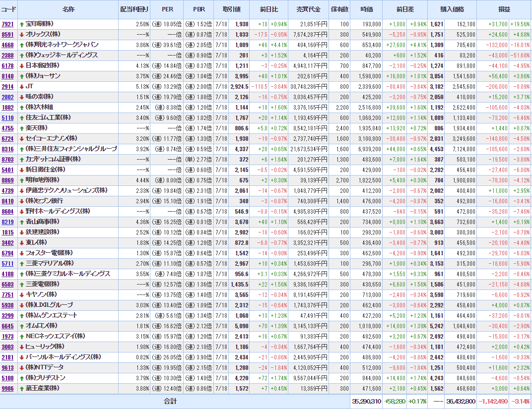Click the down arrow icon beside オリックス(株)
This screenshot has height=409, width=532.
(x=21, y=34)
